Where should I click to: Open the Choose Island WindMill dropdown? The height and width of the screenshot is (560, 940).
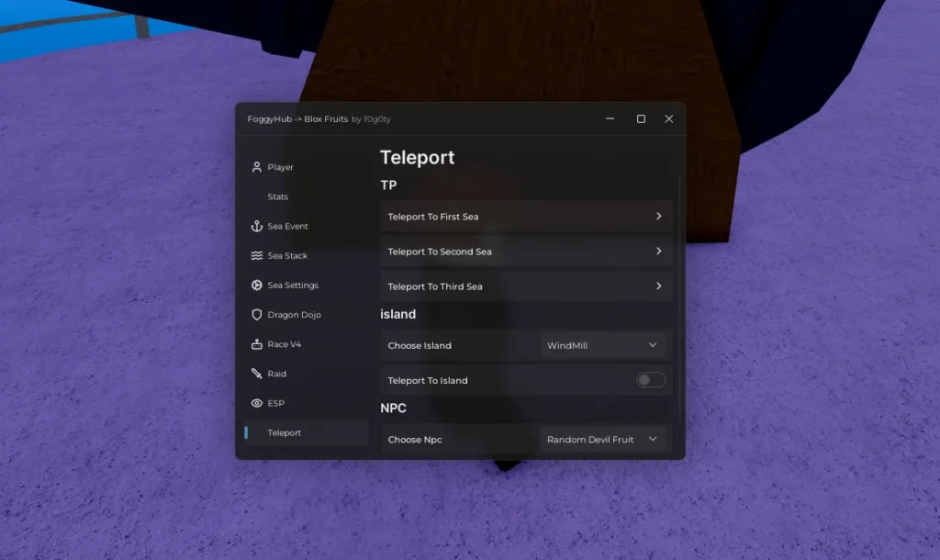[602, 345]
